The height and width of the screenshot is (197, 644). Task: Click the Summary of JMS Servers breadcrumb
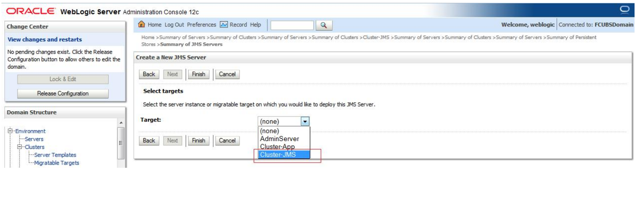191,44
